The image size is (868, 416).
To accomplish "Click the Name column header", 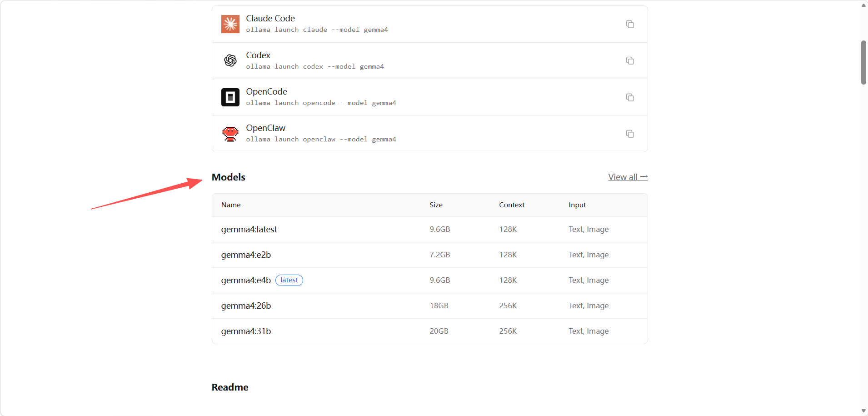I will point(231,205).
